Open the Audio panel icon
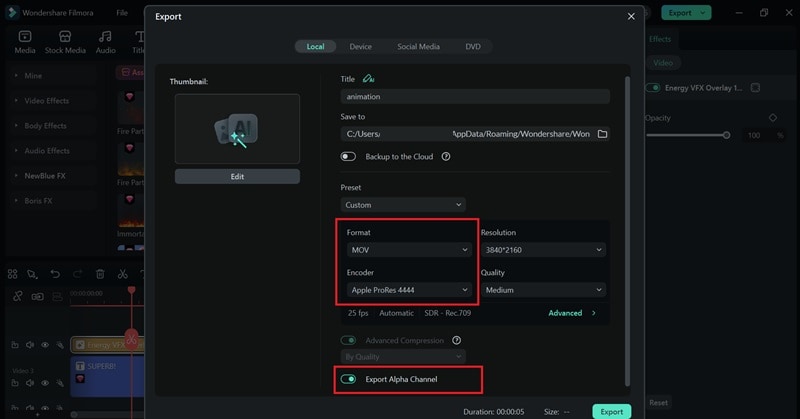 coord(105,36)
